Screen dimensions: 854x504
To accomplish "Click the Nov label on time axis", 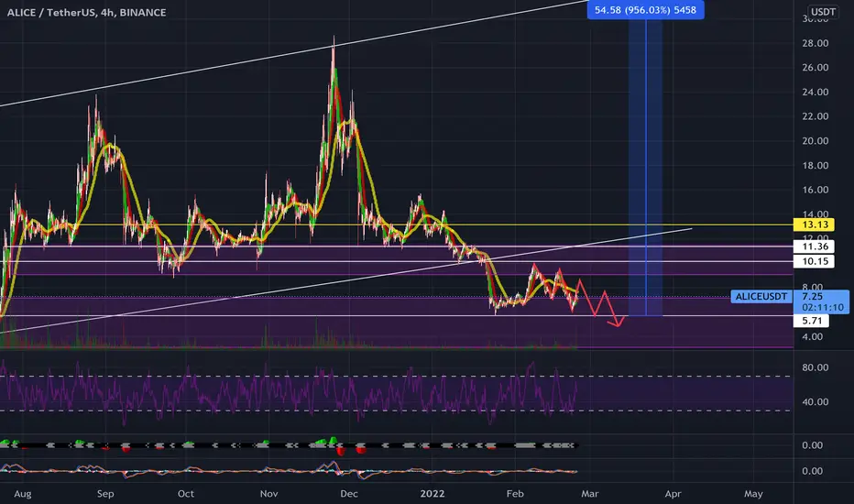I will coord(268,494).
